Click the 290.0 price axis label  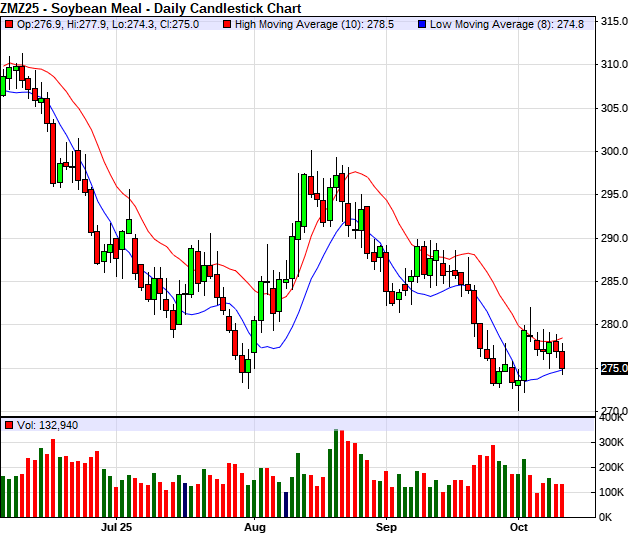click(613, 239)
